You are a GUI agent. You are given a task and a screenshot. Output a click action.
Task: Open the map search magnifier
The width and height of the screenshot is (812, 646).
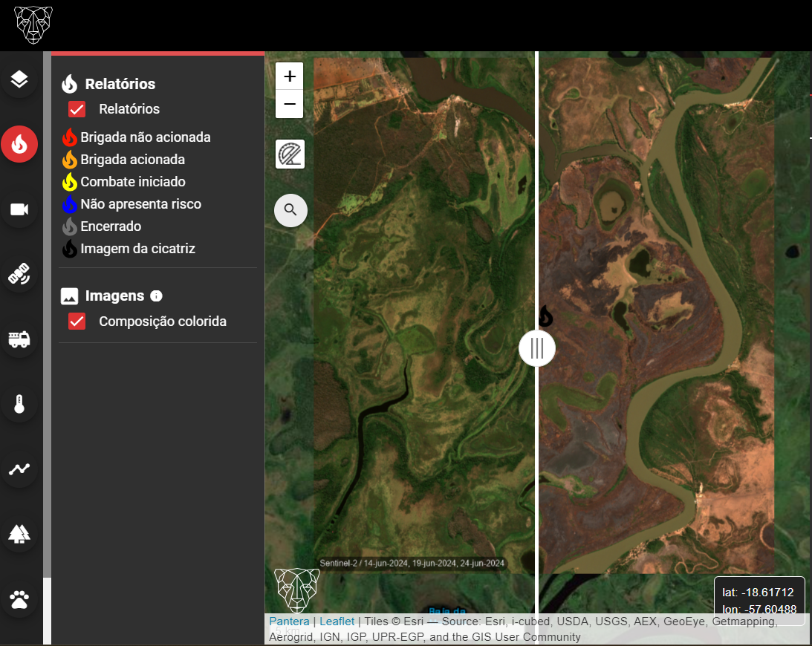pos(290,210)
